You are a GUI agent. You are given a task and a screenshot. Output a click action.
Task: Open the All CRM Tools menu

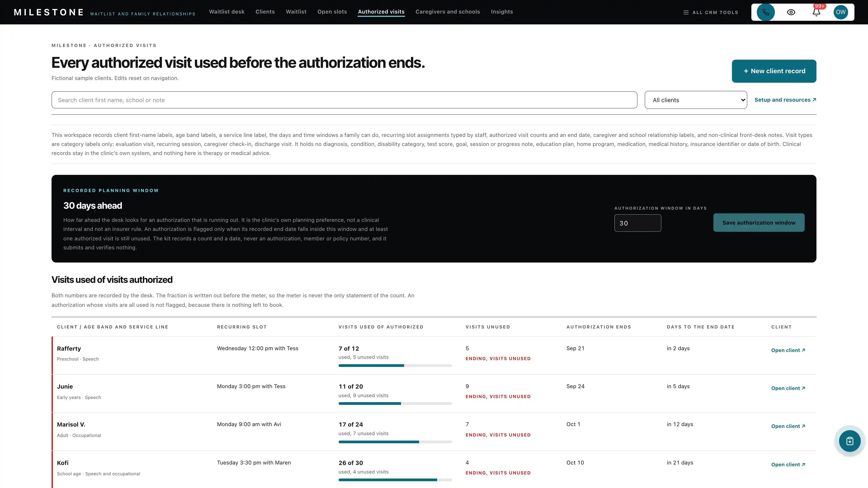[711, 12]
